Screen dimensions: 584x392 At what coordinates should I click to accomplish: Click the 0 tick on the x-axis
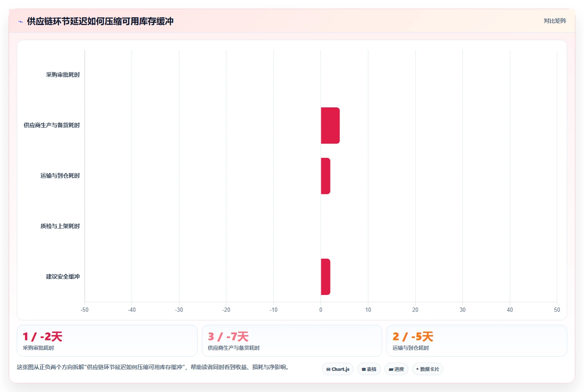pos(321,310)
